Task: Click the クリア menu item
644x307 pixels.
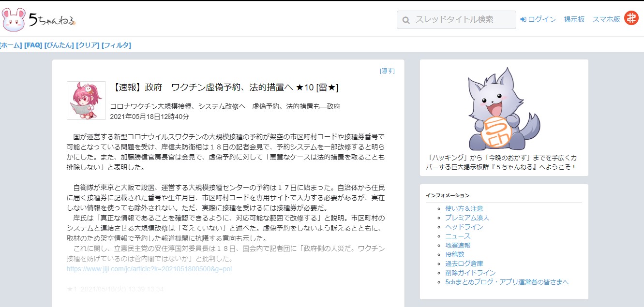Action: [x=88, y=45]
